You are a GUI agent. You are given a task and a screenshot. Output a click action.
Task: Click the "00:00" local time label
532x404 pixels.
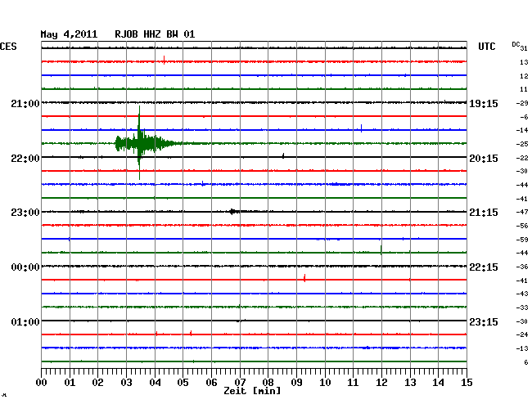pos(25,267)
